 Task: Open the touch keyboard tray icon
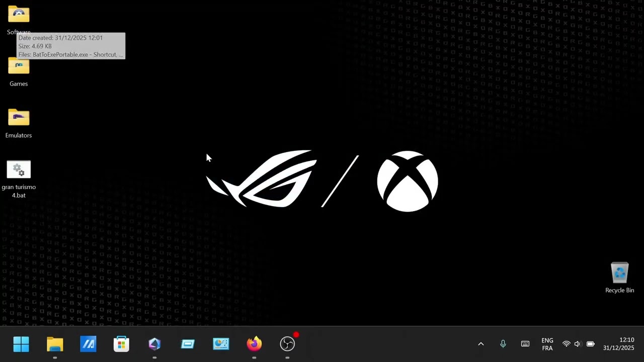[x=525, y=344]
